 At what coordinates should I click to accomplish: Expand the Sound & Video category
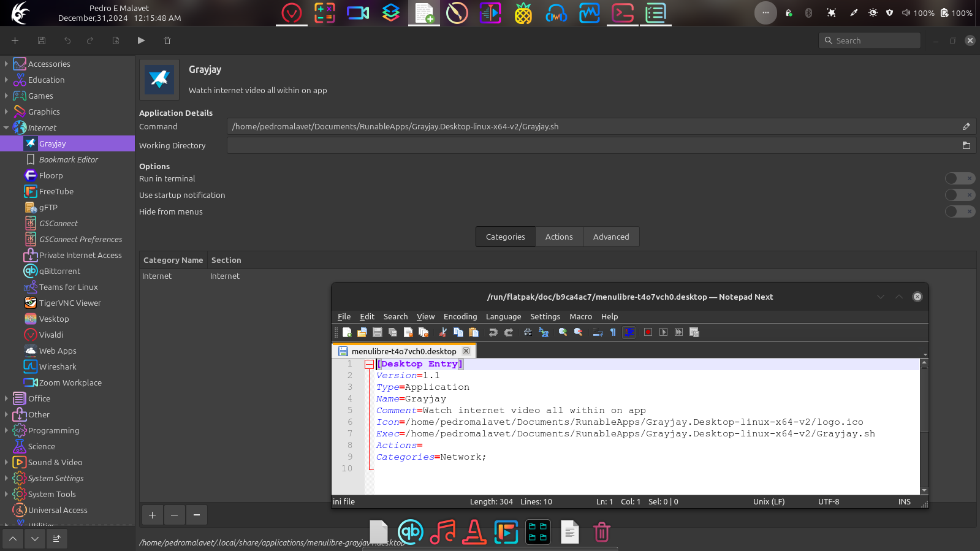[x=6, y=462]
